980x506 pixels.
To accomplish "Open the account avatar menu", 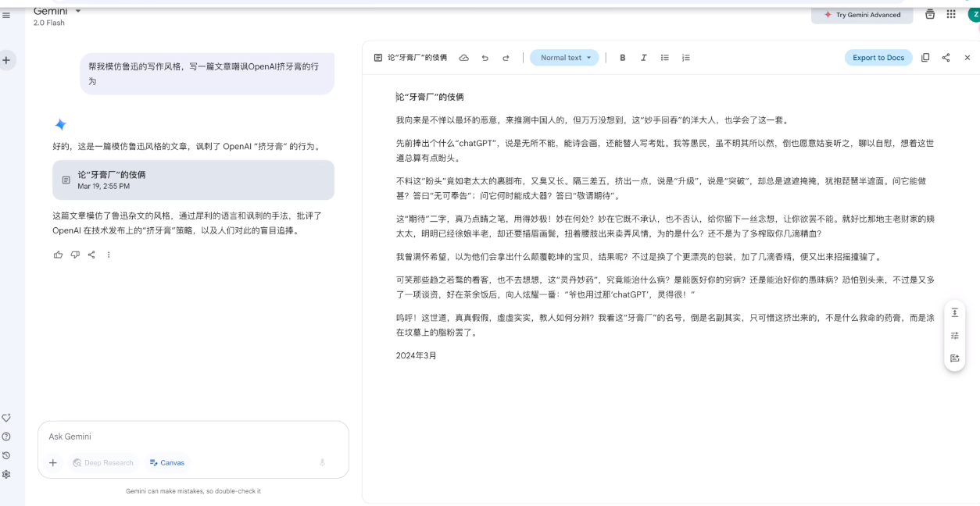I will (973, 14).
